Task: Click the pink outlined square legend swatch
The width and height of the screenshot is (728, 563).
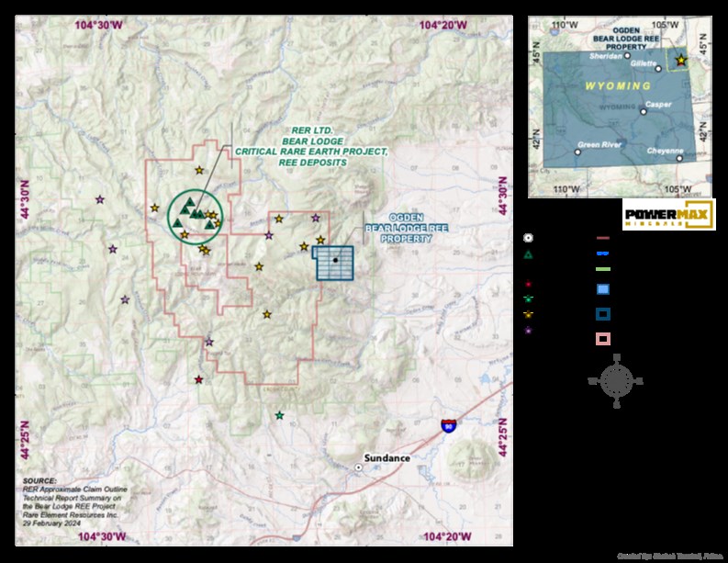Action: coord(603,339)
